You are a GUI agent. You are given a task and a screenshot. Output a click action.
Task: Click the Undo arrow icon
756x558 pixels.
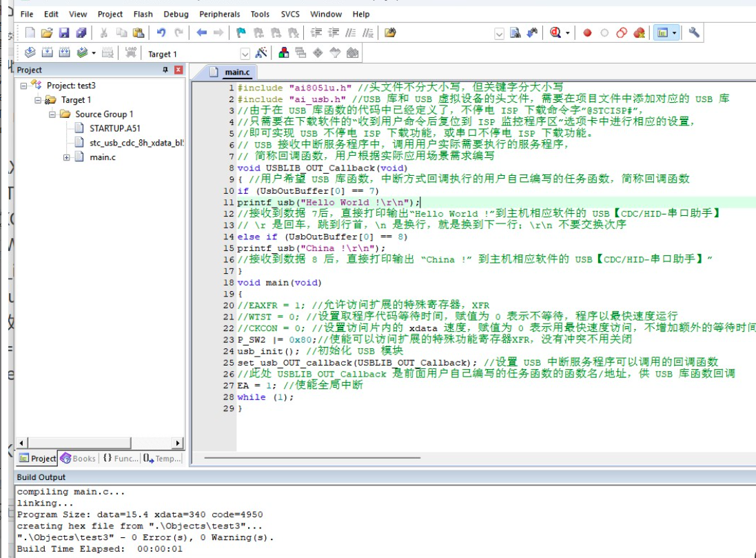[161, 32]
